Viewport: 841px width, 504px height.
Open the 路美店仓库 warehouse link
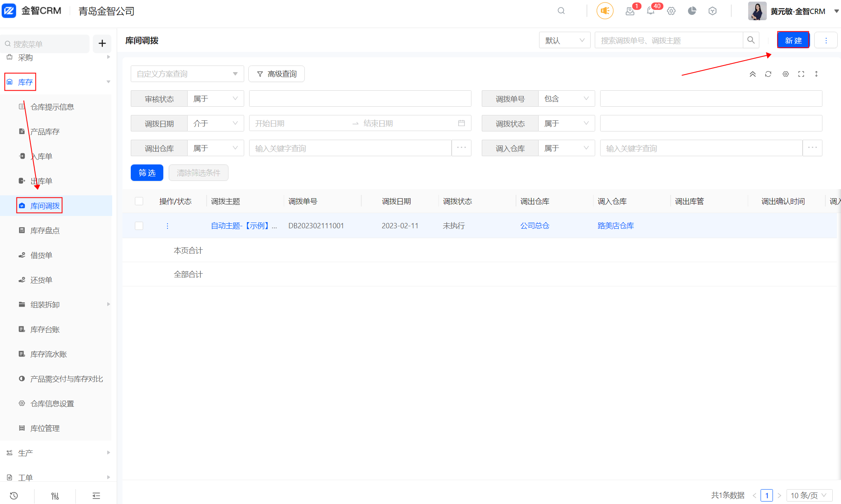[616, 226]
